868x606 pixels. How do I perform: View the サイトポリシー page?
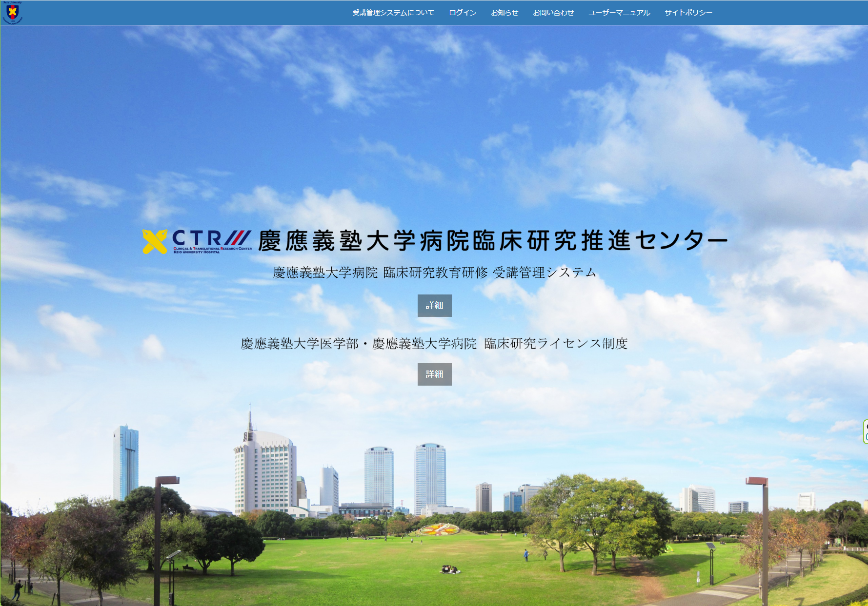pyautogui.click(x=688, y=13)
